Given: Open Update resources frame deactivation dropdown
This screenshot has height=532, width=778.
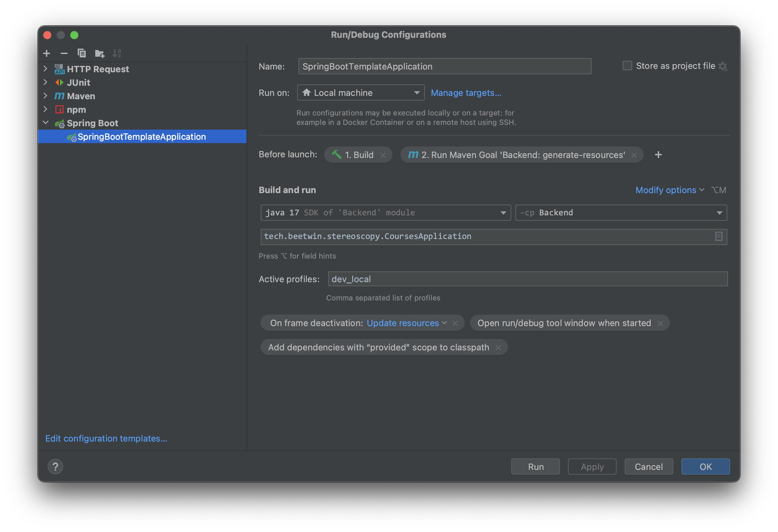Looking at the screenshot, I should (407, 323).
